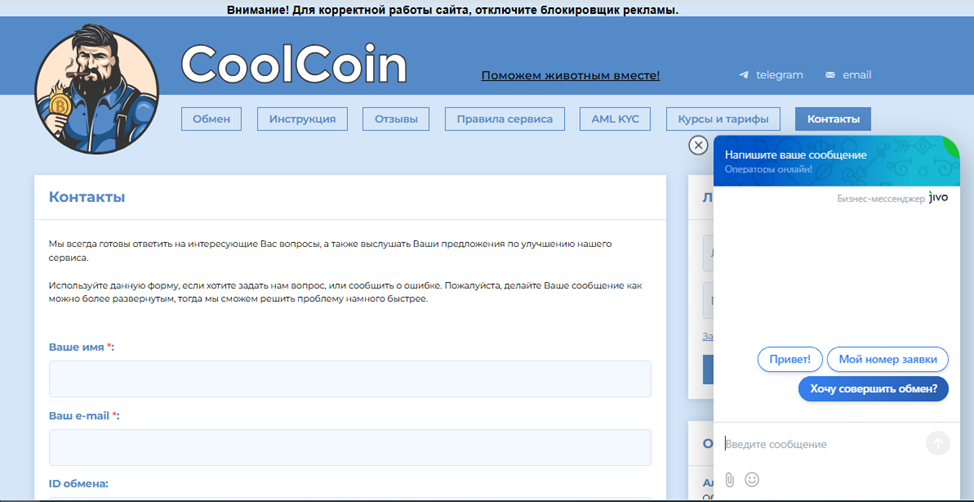The height and width of the screenshot is (502, 974).
Task: Click the email envelope icon
Action: tap(830, 75)
